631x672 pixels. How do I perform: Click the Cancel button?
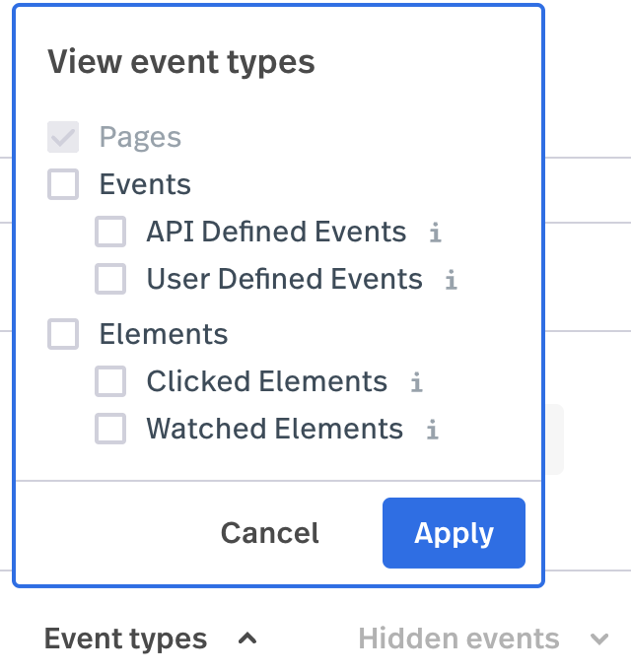[x=270, y=533]
